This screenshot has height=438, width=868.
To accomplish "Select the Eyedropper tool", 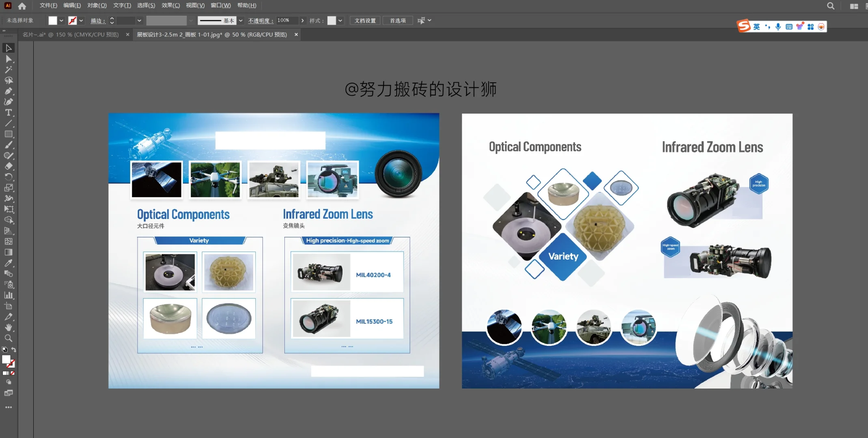I will 9,263.
